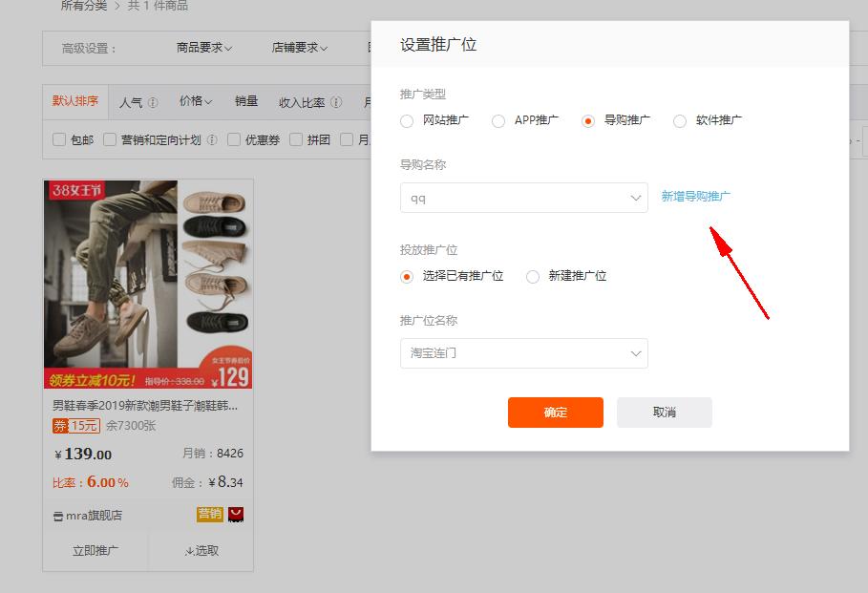Open the Tmall cat icon on product card
This screenshot has height=593, width=868.
235,514
